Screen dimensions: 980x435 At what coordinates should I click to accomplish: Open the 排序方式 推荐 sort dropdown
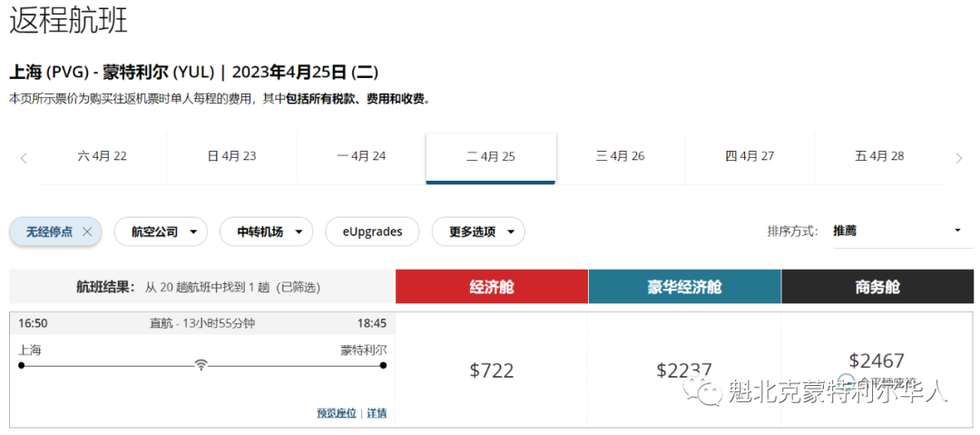tap(902, 231)
